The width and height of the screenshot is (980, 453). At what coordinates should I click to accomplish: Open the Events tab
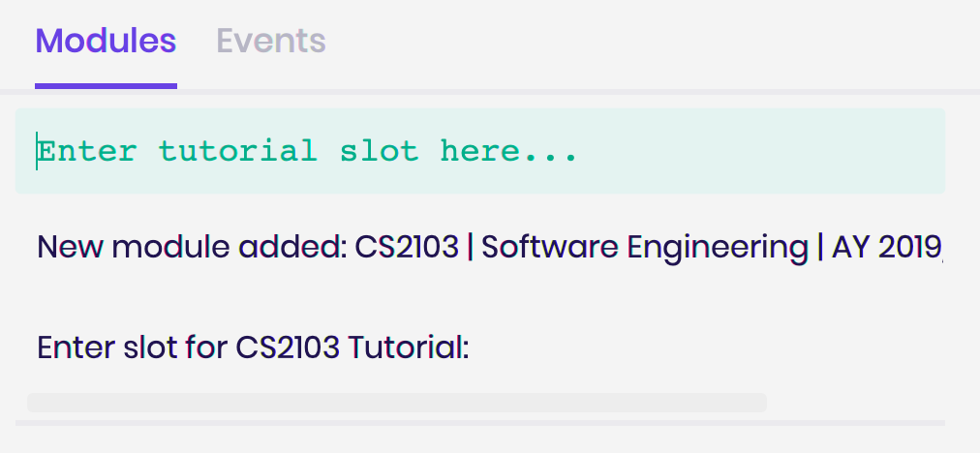(x=270, y=42)
